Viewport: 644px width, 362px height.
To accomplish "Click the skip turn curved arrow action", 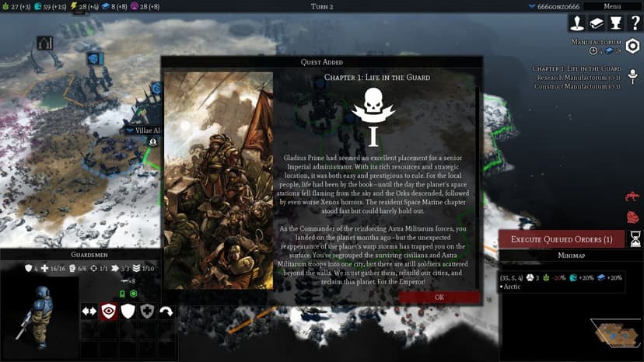I will pos(166,312).
